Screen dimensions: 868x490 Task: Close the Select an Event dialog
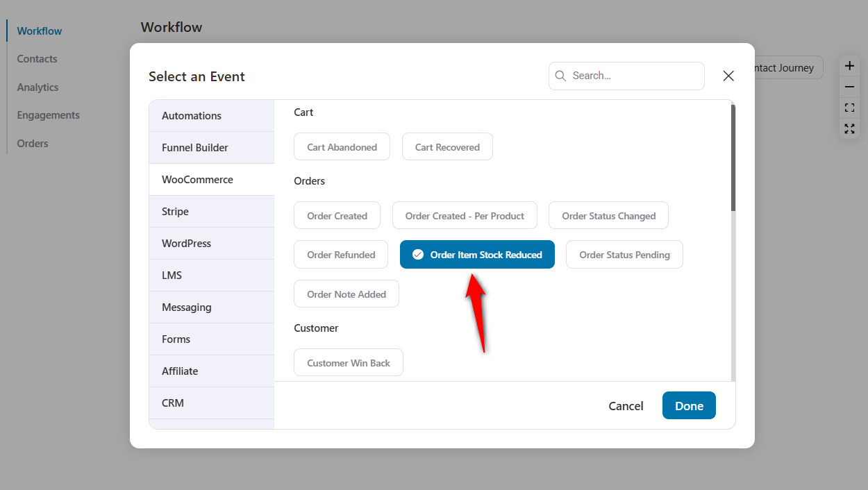pos(728,76)
